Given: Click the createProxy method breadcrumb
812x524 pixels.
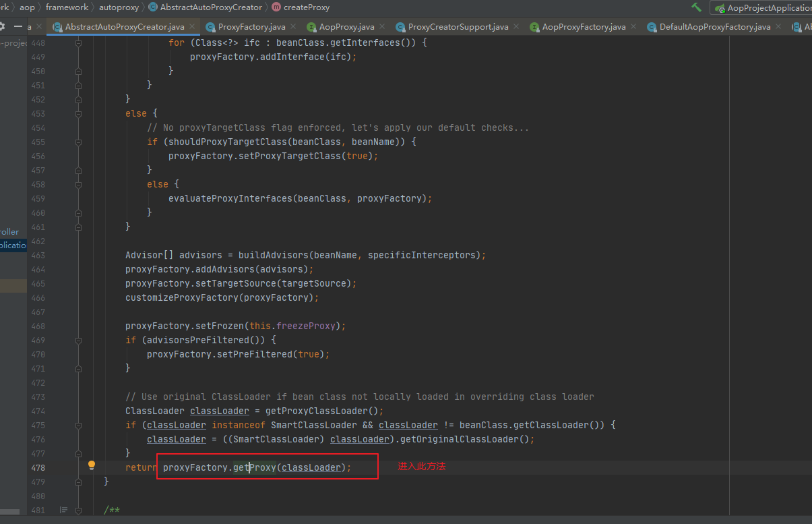Looking at the screenshot, I should [x=300, y=7].
